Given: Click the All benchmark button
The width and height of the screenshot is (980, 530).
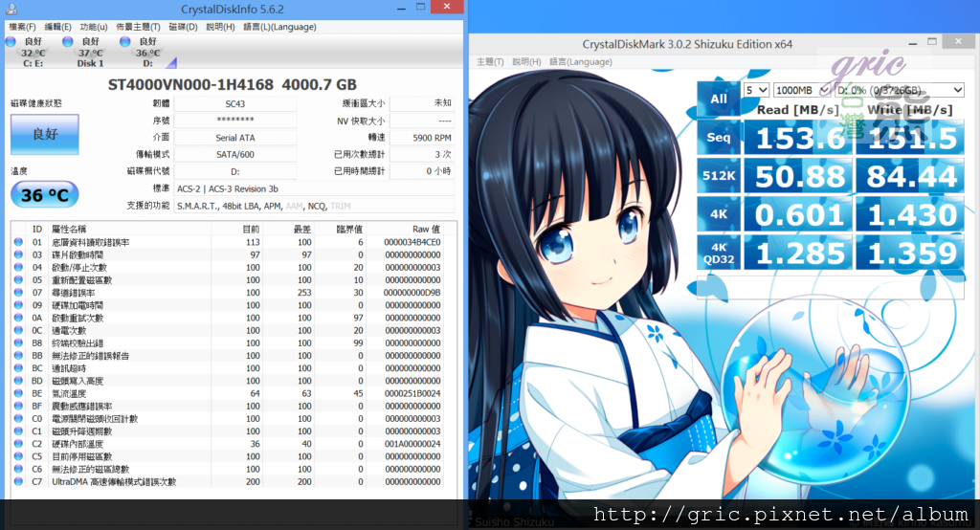Looking at the screenshot, I should pos(719,99).
